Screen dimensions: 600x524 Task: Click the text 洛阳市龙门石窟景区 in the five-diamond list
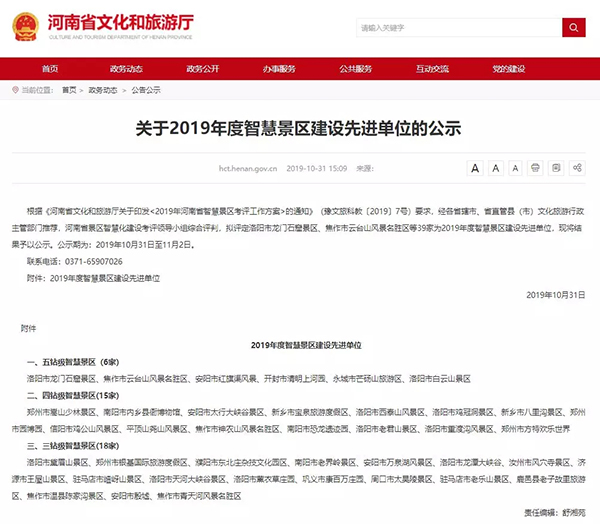tap(61, 379)
